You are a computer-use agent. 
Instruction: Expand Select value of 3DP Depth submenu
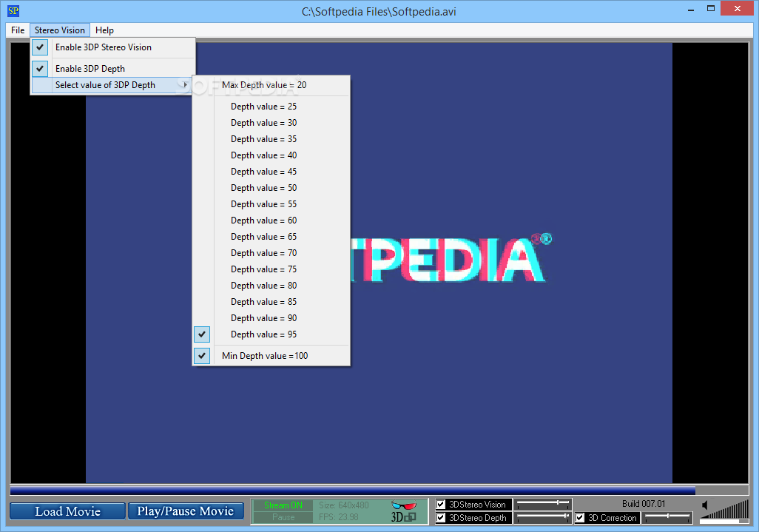112,85
